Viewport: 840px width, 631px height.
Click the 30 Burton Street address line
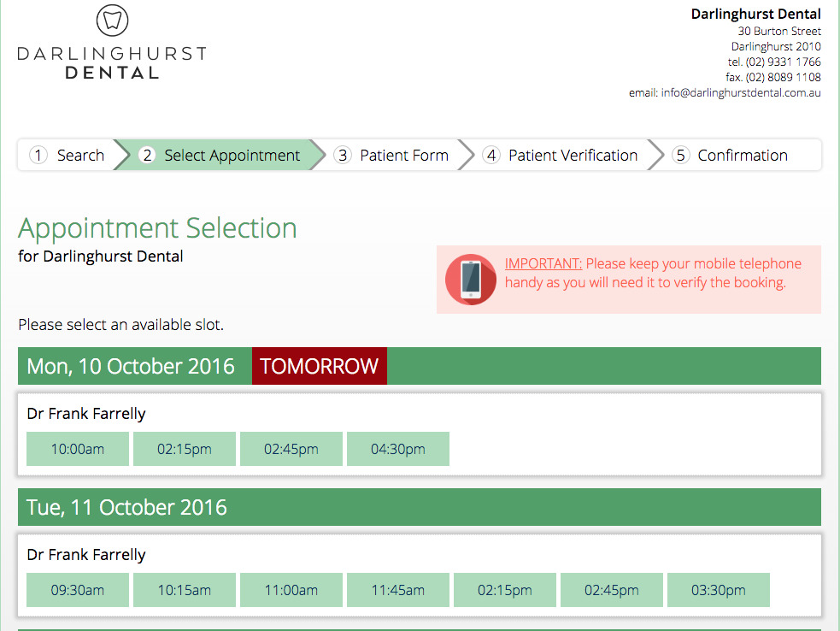pyautogui.click(x=779, y=31)
